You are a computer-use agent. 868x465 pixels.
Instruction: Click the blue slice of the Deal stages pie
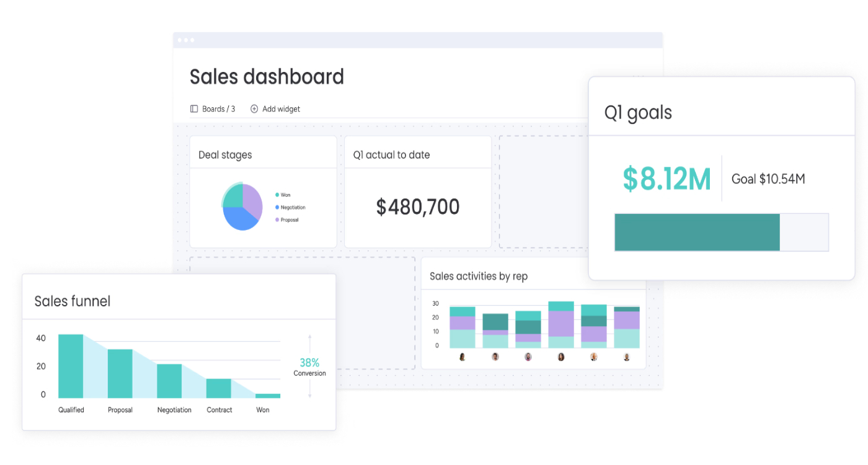pos(239,219)
